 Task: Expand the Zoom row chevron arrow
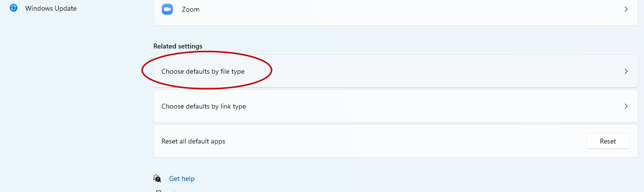point(626,9)
